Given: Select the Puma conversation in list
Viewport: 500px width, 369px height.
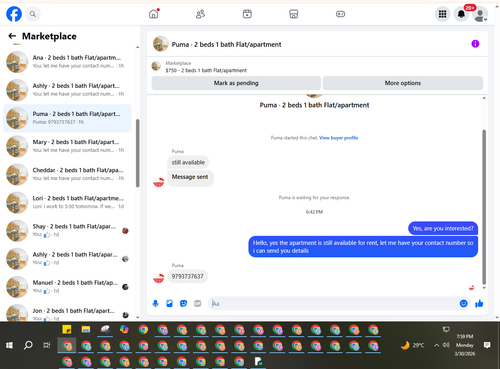Looking at the screenshot, I should coord(68,118).
